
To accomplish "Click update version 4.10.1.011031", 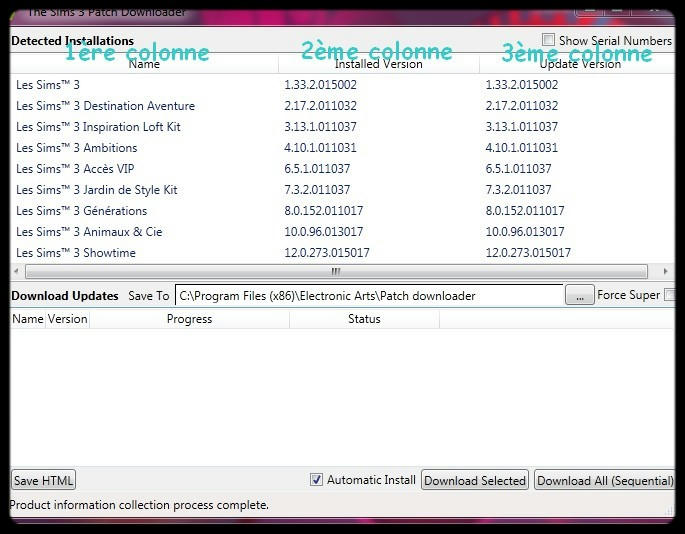I will point(522,148).
